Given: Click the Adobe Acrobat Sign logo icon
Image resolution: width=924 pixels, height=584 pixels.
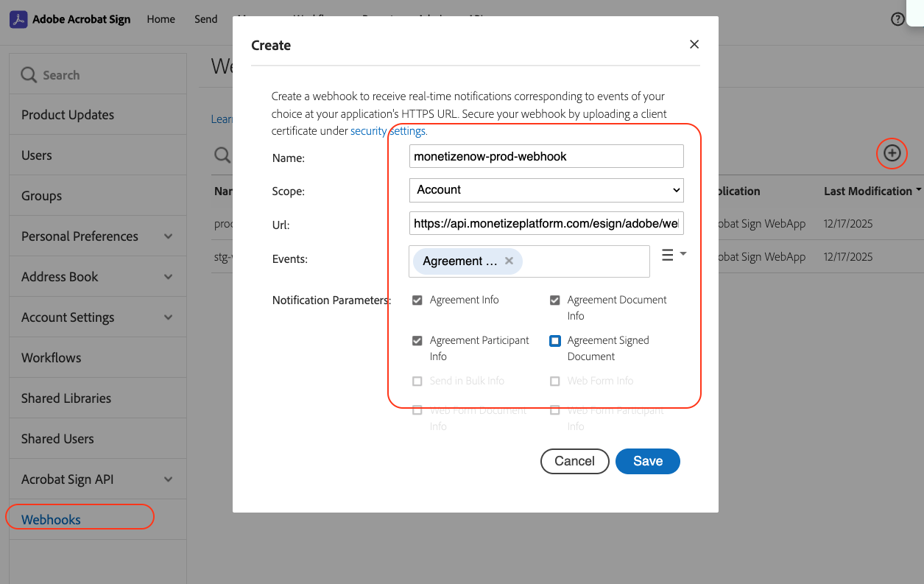Looking at the screenshot, I should click(x=18, y=19).
